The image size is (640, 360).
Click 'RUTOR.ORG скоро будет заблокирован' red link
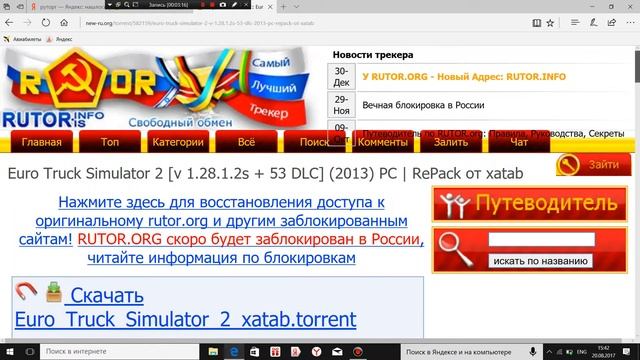[250, 239]
